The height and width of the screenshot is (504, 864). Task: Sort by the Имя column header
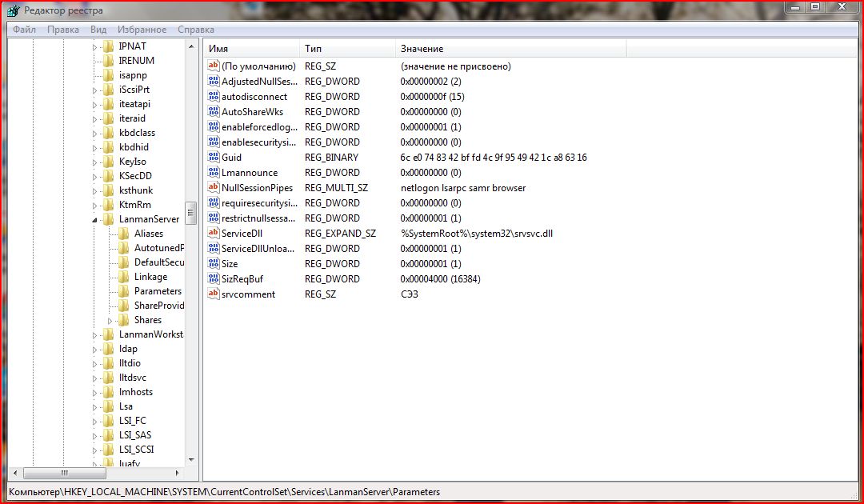pos(251,49)
